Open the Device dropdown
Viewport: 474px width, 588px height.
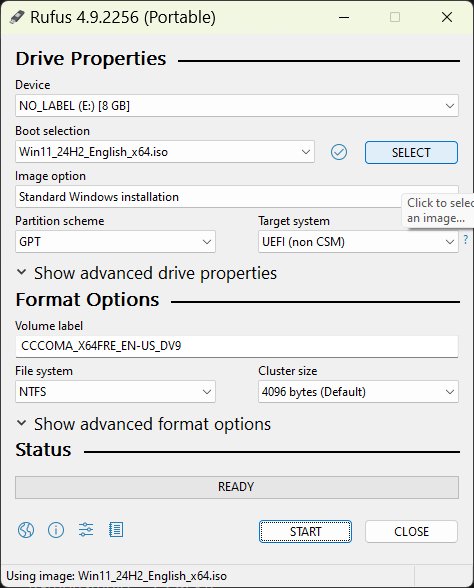(237, 106)
